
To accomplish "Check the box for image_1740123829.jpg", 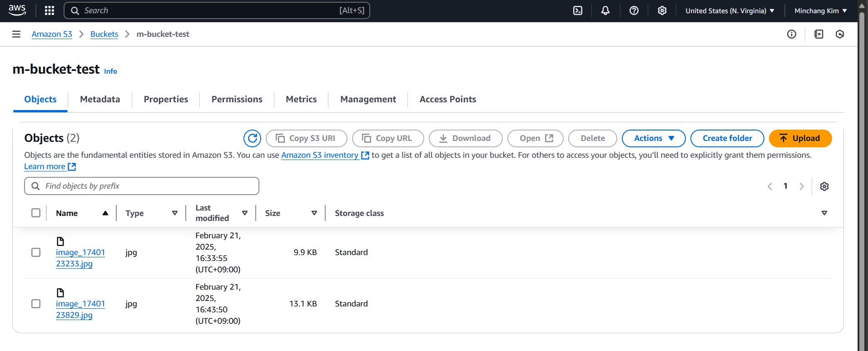I will coord(36,304).
